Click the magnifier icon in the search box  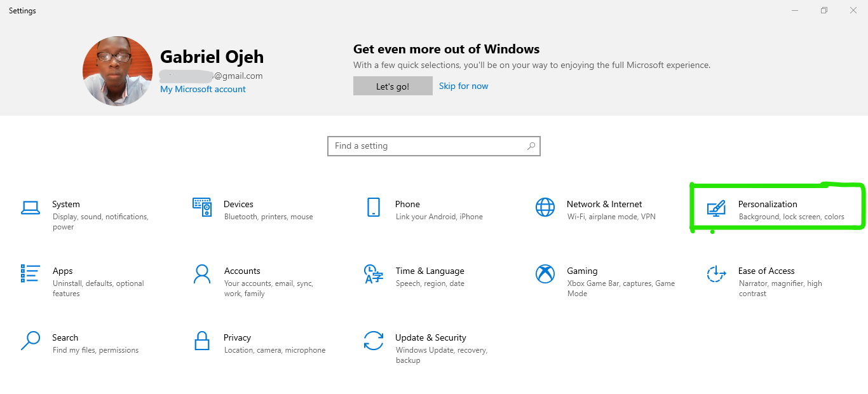(x=531, y=146)
